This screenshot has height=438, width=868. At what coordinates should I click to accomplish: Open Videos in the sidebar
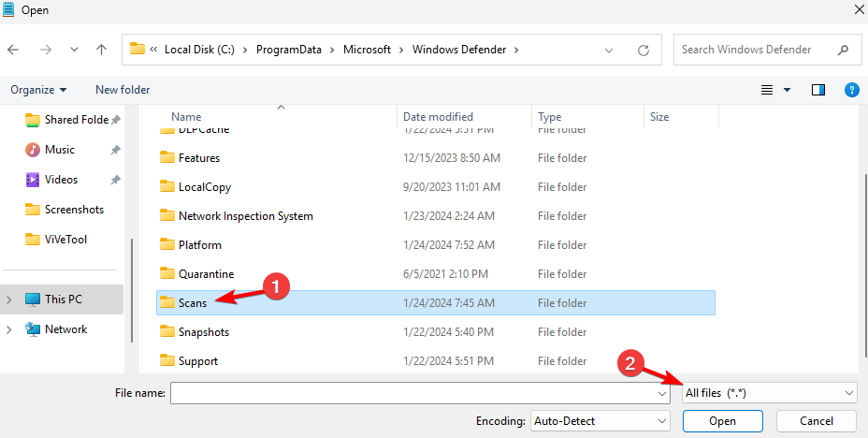pos(51,180)
